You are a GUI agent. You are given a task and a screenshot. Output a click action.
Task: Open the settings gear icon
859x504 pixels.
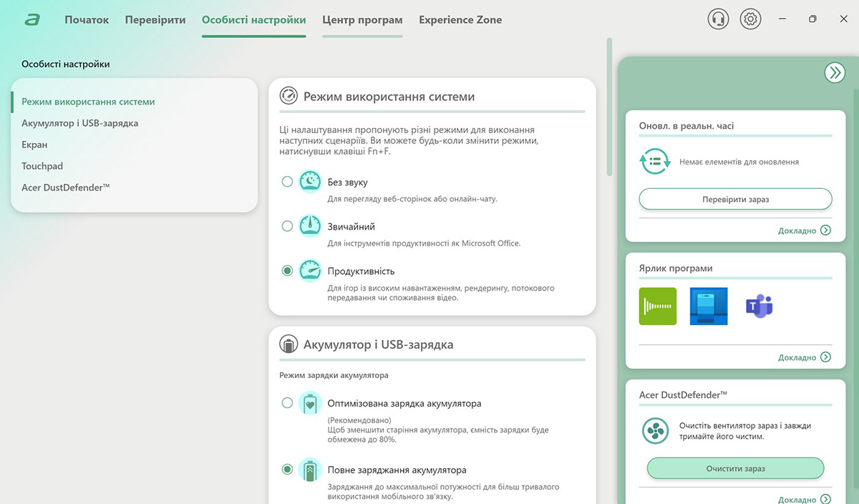click(x=750, y=19)
